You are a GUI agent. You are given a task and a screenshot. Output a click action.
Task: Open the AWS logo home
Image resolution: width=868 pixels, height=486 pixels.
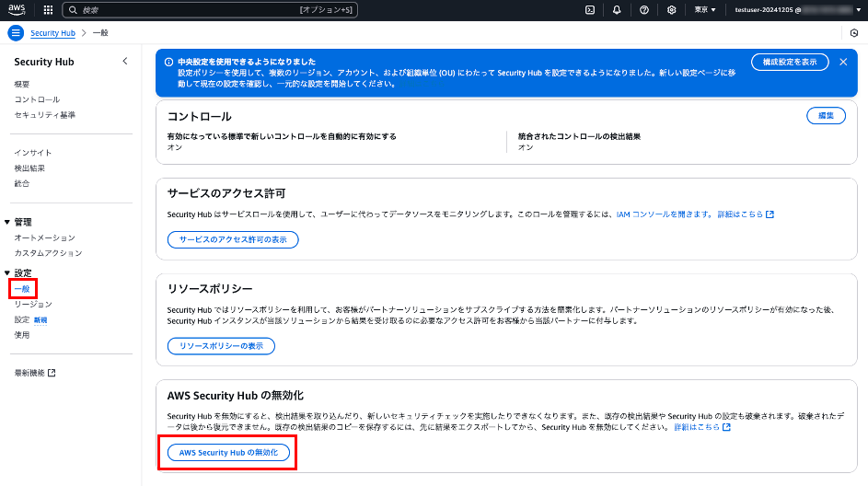coord(17,9)
